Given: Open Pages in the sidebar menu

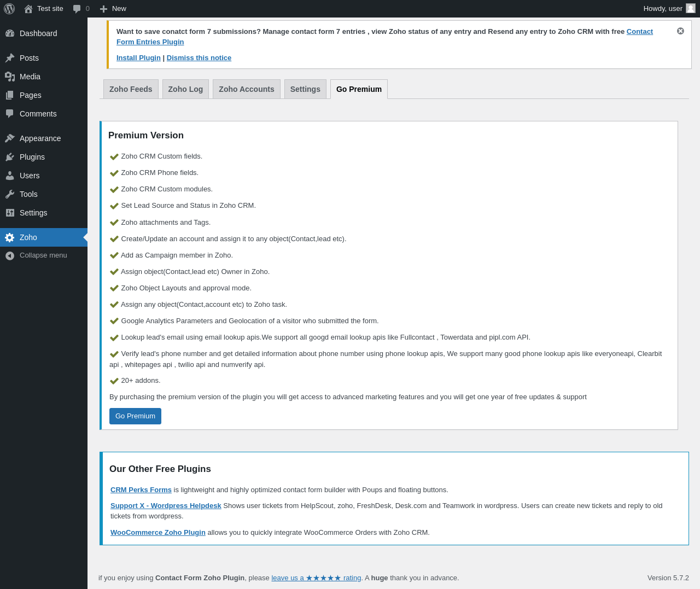Looking at the screenshot, I should click(44, 95).
